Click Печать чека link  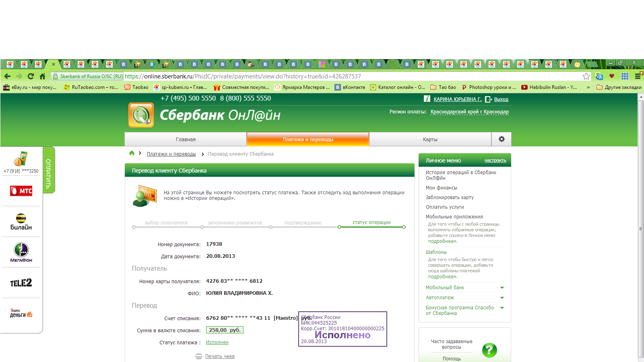click(x=220, y=356)
